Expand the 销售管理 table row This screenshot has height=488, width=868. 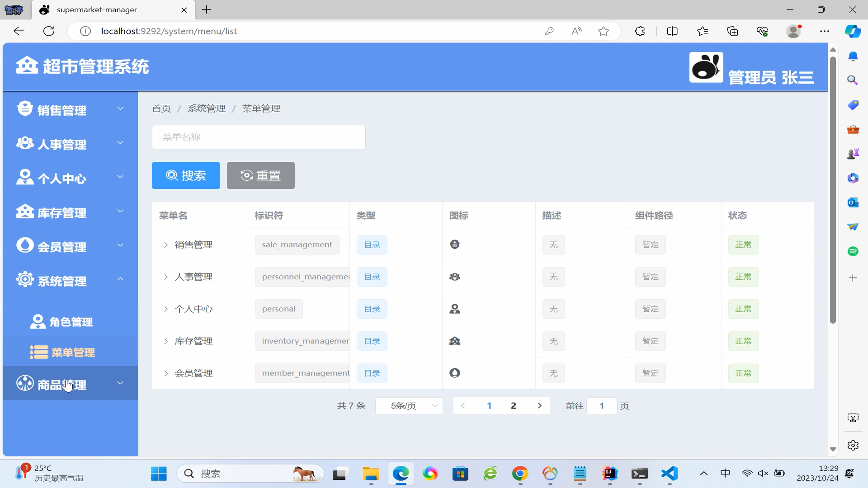tap(166, 245)
